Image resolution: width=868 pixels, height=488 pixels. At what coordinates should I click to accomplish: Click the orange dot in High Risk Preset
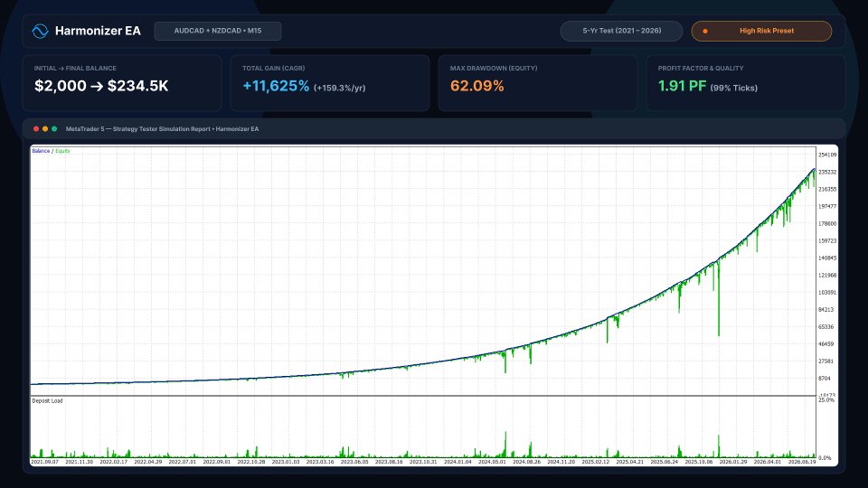(705, 31)
